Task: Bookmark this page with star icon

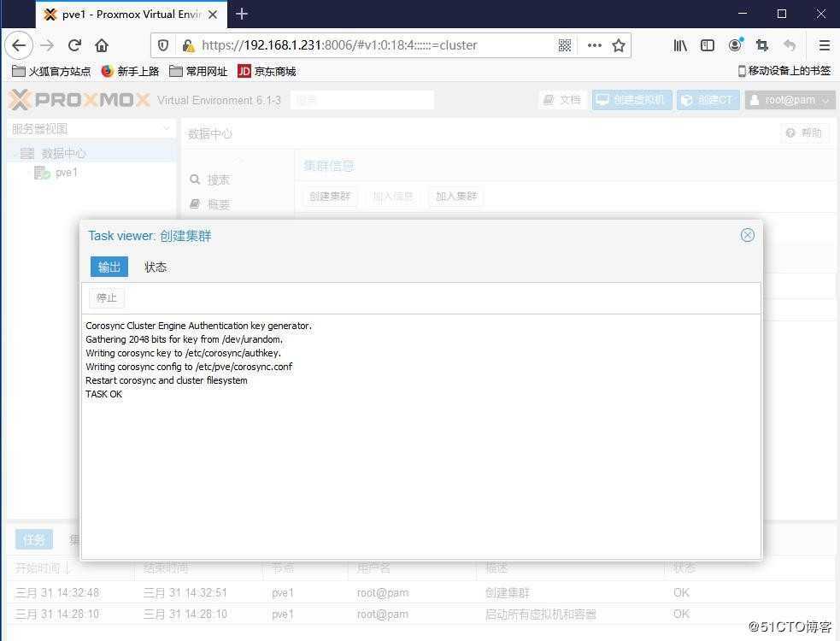Action: (619, 45)
